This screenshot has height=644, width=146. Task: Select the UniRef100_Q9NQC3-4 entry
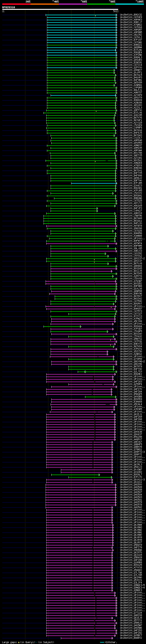click(132, 588)
